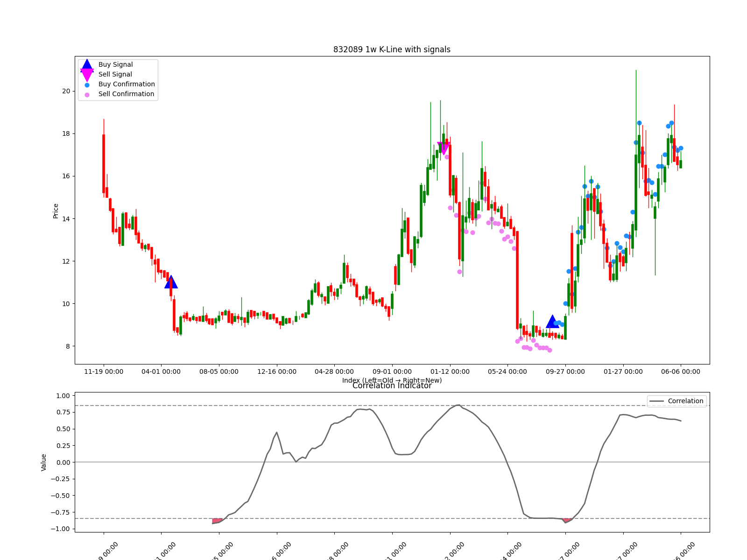
Task: Click the magenta Sell Signal triangle in the legend
Action: click(87, 75)
